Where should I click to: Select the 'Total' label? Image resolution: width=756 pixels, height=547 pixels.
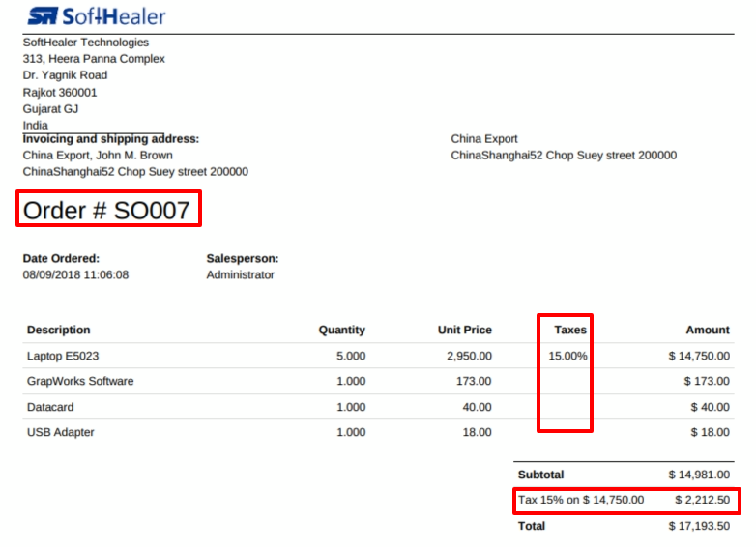tap(532, 526)
